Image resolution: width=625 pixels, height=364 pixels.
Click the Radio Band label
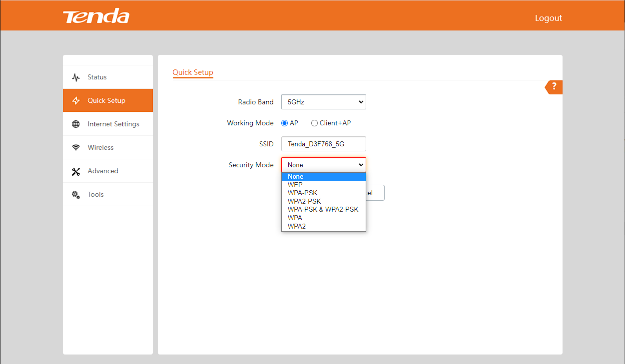(x=256, y=102)
